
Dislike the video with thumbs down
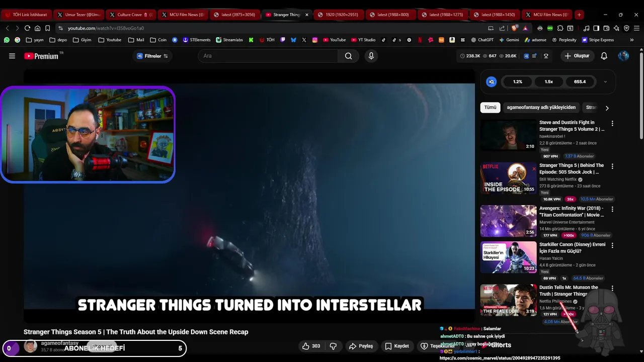coord(333,346)
